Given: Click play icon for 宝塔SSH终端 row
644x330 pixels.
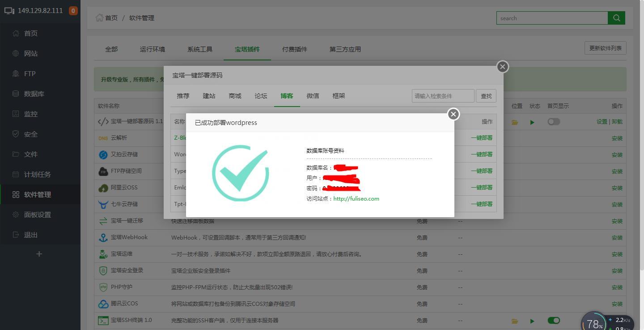Looking at the screenshot, I should pos(532,321).
